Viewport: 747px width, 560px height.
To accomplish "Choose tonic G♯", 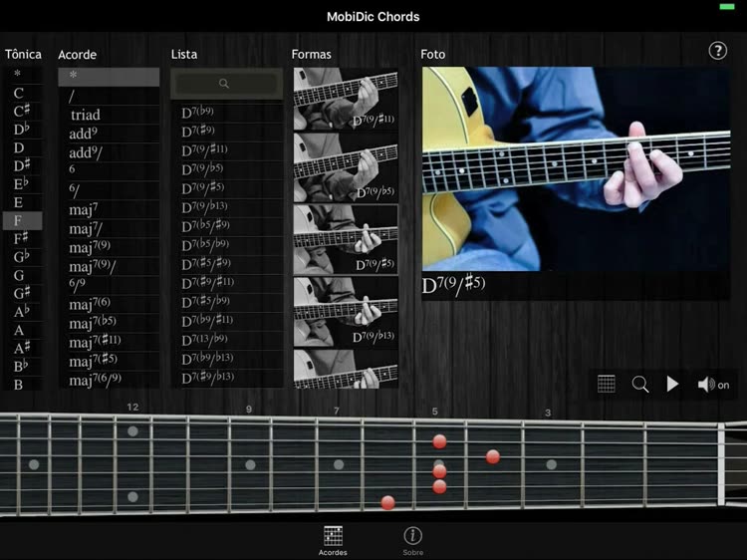I will (22, 293).
